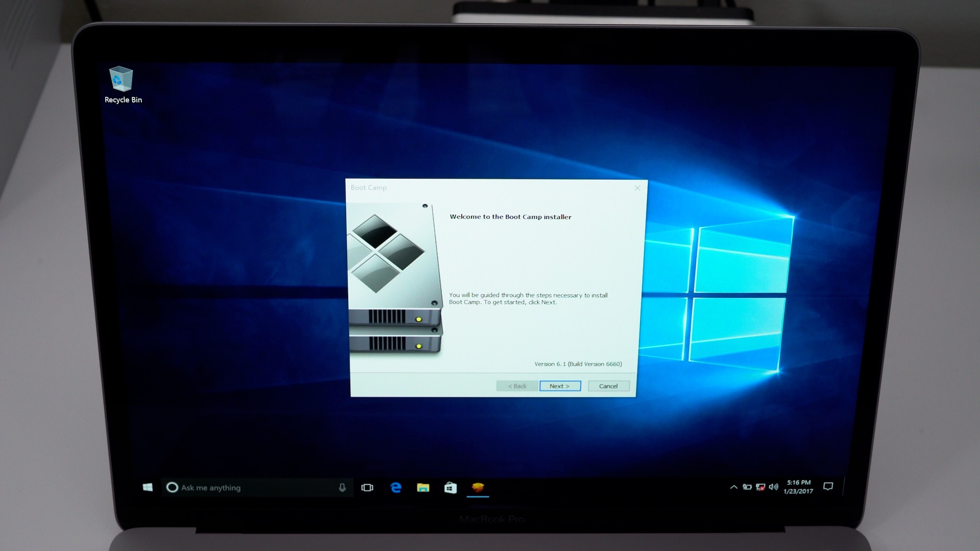
Task: Enable microphone via taskbar search bar
Action: (x=342, y=487)
